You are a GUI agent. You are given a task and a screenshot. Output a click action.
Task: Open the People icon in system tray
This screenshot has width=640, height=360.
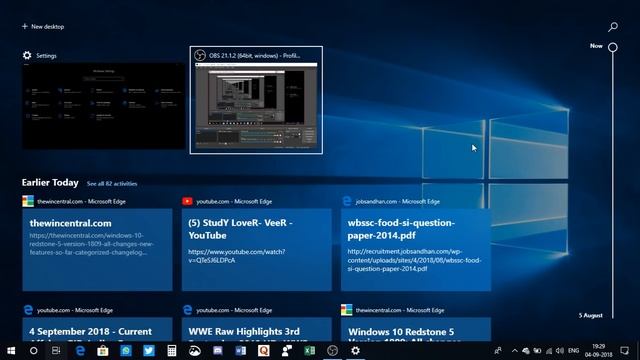pyautogui.click(x=498, y=351)
